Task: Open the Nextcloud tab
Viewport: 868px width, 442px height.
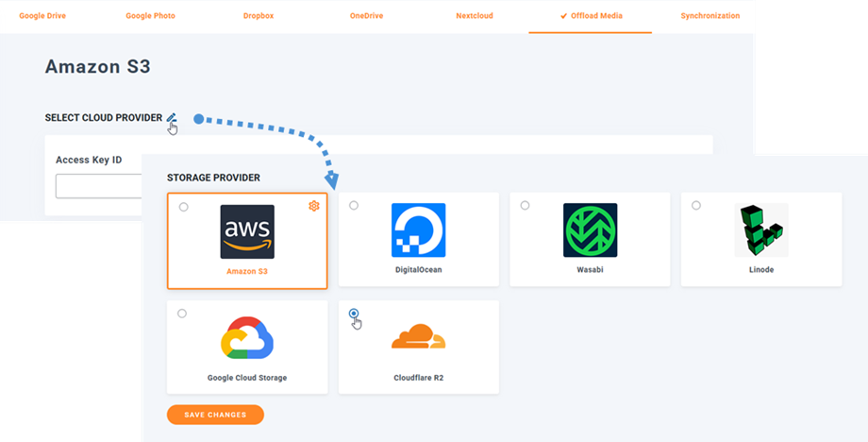Action: coord(474,16)
